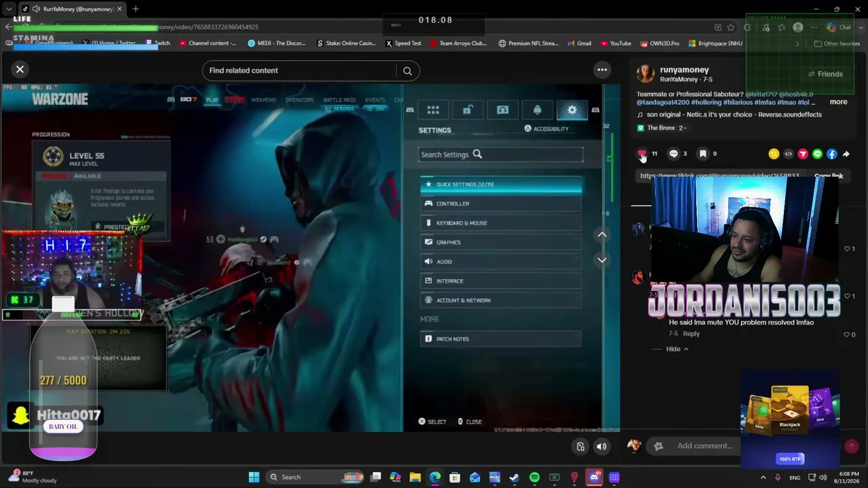This screenshot has height=488, width=868.
Task: Open the Channel content bookmark
Action: [208, 43]
